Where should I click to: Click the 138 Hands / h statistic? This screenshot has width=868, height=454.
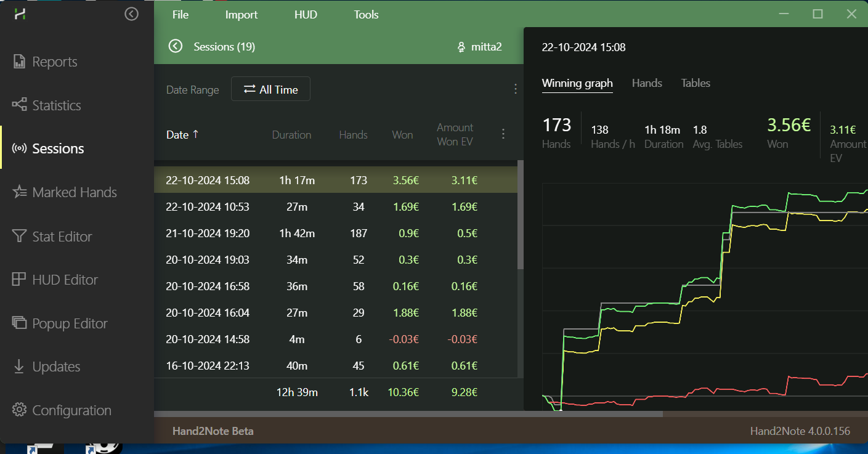pyautogui.click(x=599, y=130)
